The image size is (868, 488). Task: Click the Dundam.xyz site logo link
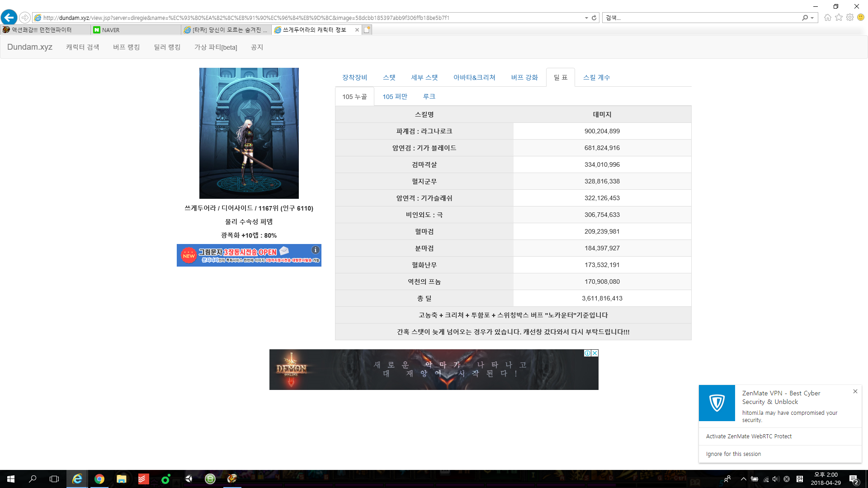pos(30,47)
